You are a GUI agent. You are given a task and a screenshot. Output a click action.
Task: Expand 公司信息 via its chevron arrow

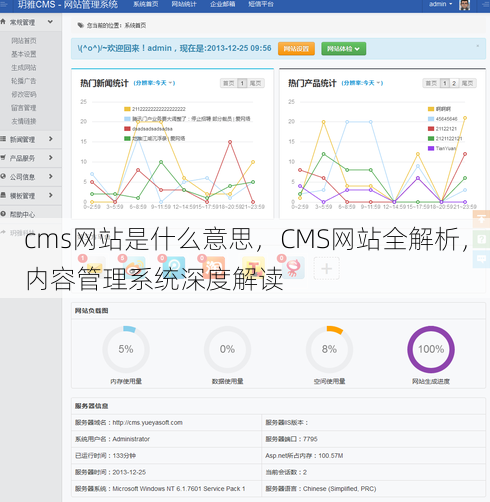click(x=51, y=176)
